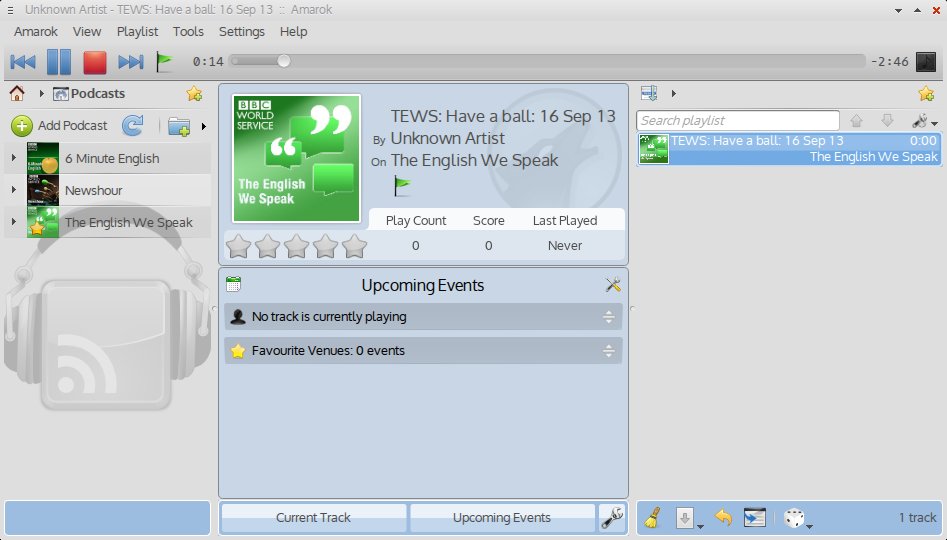Click artist name Unknown Artist

click(x=448, y=138)
